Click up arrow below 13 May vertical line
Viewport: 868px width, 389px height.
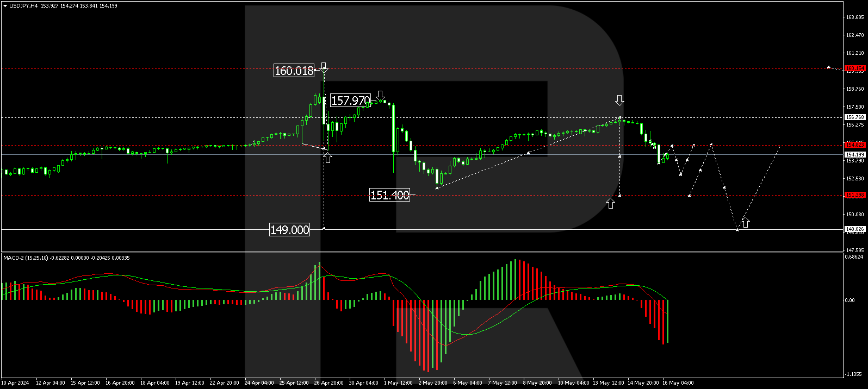[611, 203]
